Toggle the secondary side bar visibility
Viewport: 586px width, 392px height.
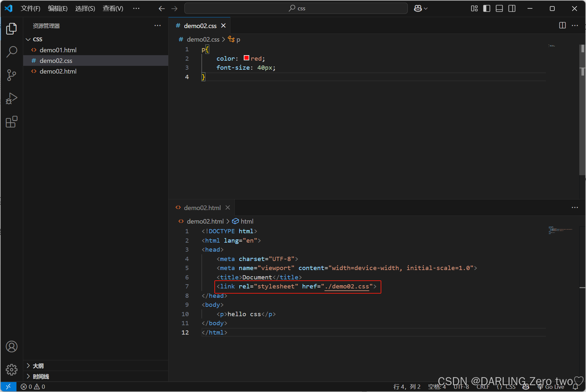(x=512, y=8)
